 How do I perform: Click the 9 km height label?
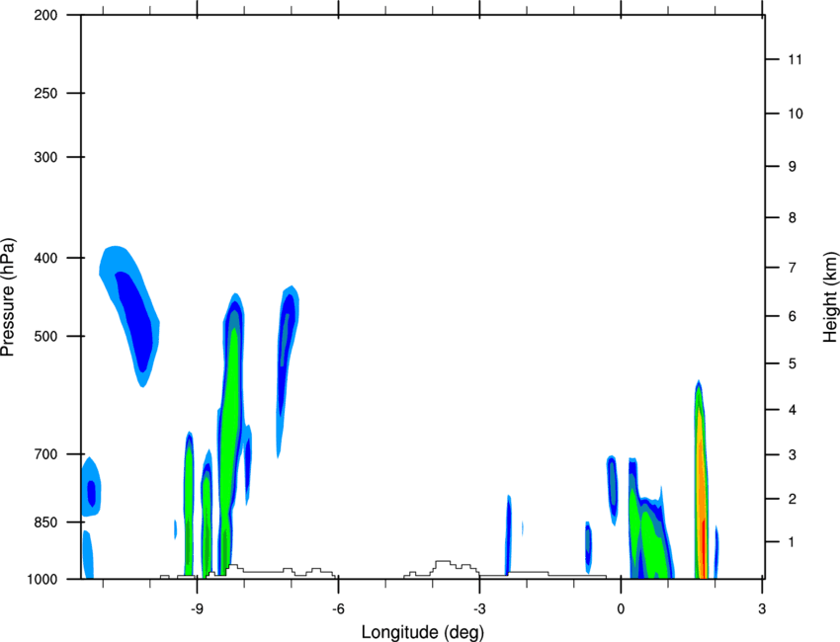pyautogui.click(x=792, y=167)
